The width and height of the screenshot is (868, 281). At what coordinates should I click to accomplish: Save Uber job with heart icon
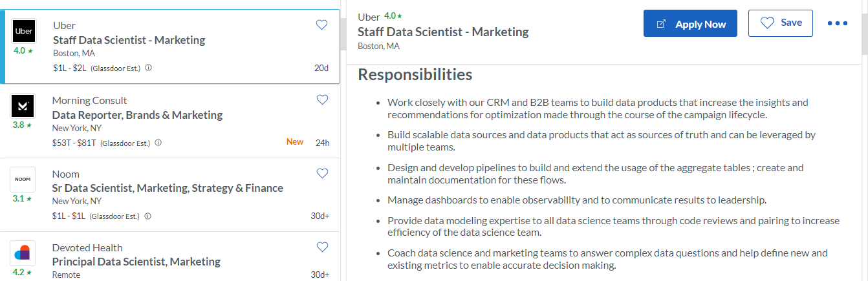(321, 25)
